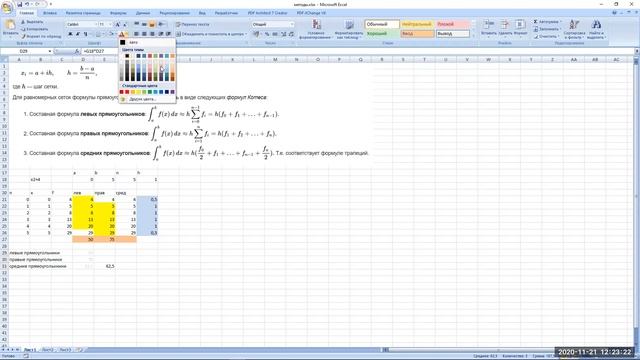Toggle underline formatting
Screen dimensions: 640x360
click(x=85, y=34)
